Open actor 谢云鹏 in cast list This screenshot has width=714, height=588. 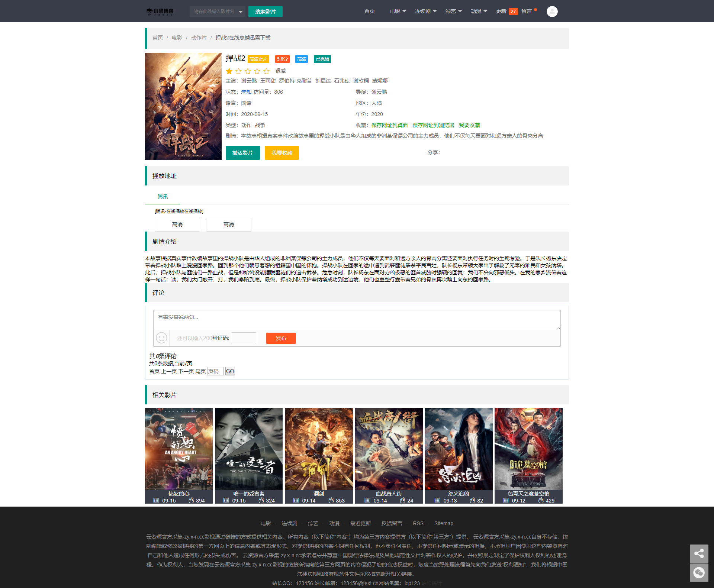pyautogui.click(x=249, y=81)
